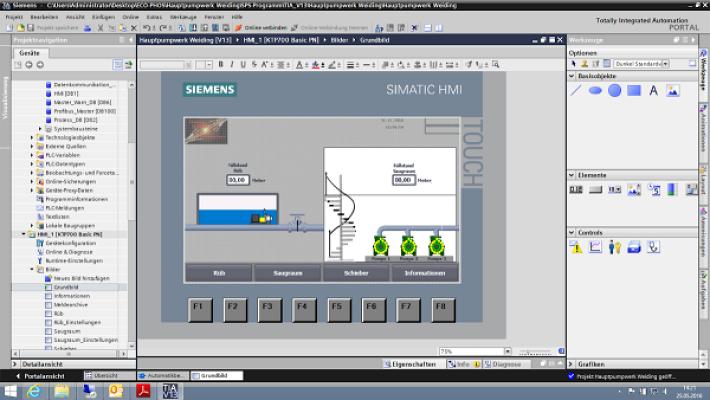Select the Symbolic I/O field element
This screenshot has height=400, width=710.
[x=614, y=190]
